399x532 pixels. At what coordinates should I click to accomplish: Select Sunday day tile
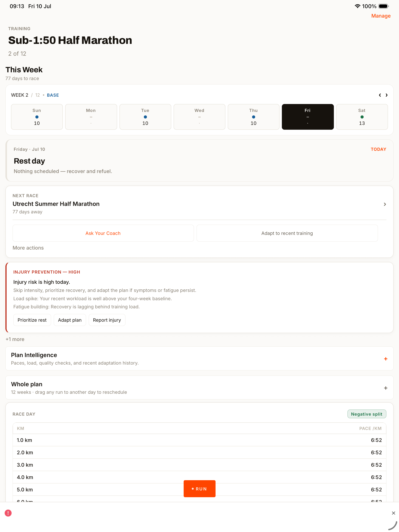coord(37,117)
